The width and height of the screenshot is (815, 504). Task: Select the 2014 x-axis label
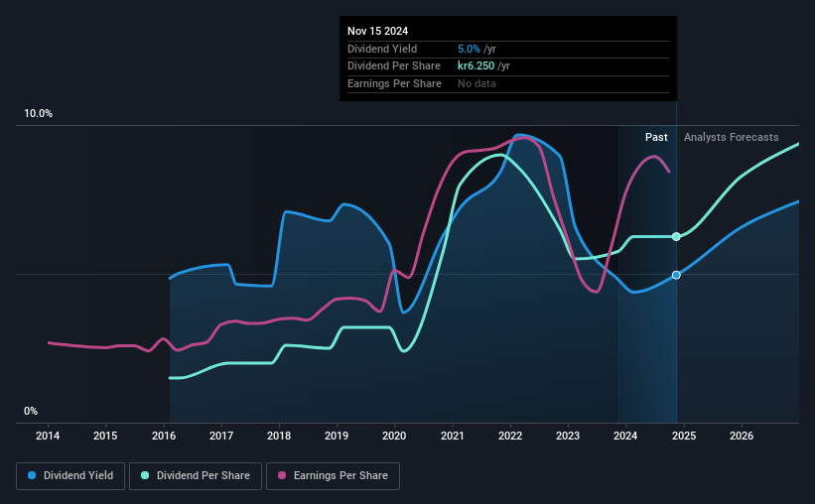coord(48,436)
